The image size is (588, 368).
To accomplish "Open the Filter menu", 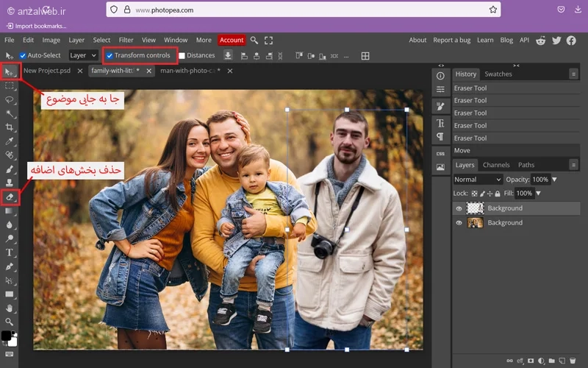I will pyautogui.click(x=126, y=40).
